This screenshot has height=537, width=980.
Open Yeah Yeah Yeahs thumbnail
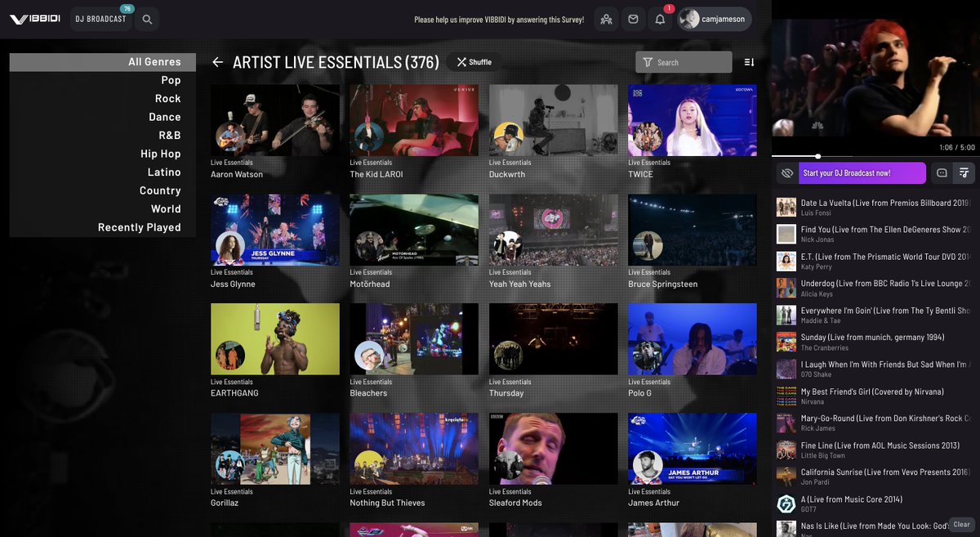[x=554, y=230]
